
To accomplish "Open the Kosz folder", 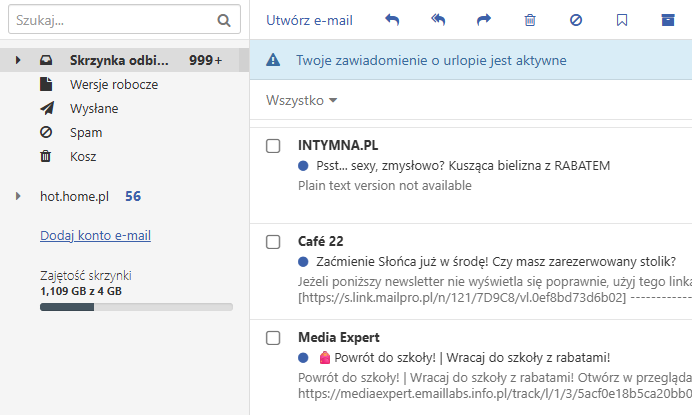I will point(83,156).
